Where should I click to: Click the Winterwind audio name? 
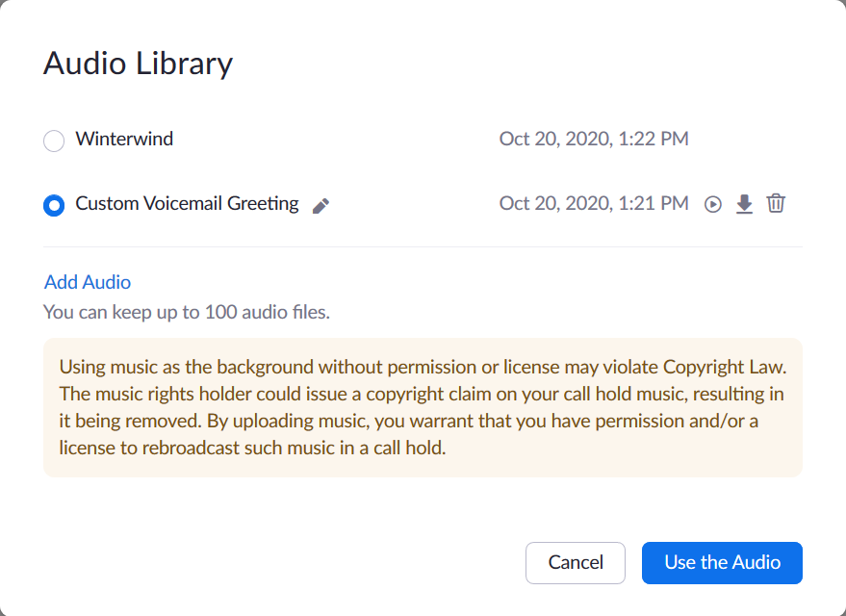pos(124,139)
